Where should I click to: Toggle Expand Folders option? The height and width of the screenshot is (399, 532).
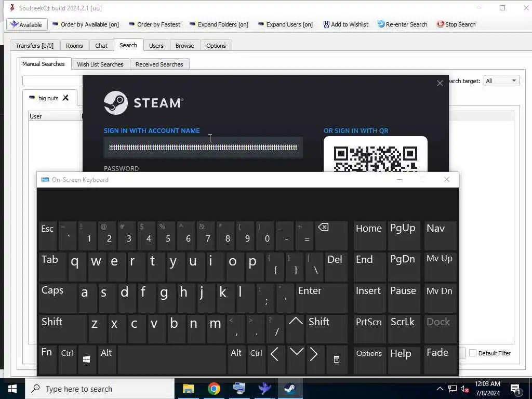pos(219,24)
